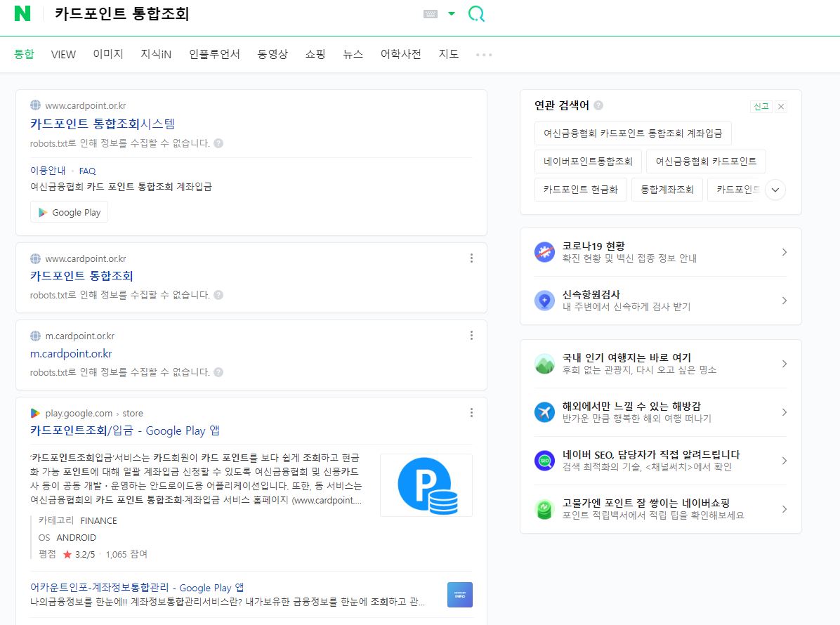Open the 쇼핑 tab
Viewport: 840px width, 625px height.
click(315, 54)
